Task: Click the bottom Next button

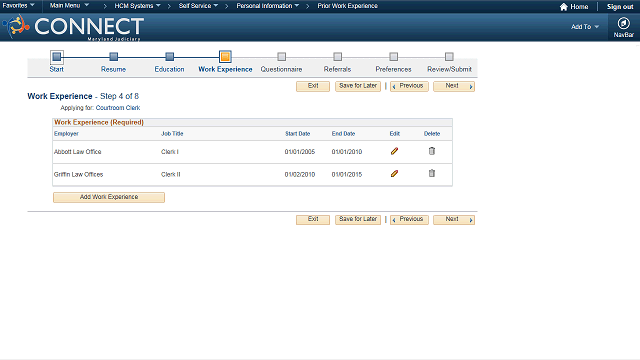Action: click(454, 220)
